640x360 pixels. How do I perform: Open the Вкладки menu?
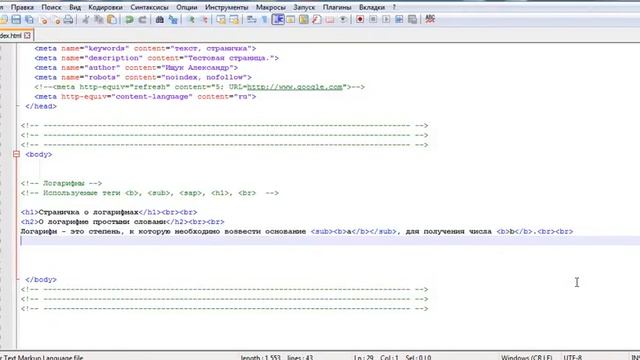[372, 7]
